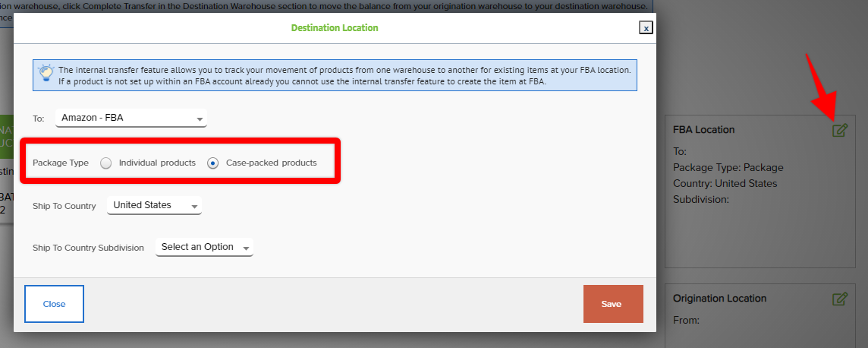Viewport: 868px width, 348px height.
Task: Choose the Case-packed products radio option
Action: 212,163
